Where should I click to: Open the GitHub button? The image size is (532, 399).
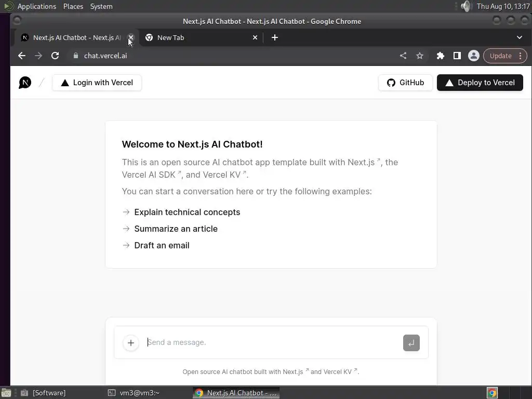pyautogui.click(x=405, y=83)
